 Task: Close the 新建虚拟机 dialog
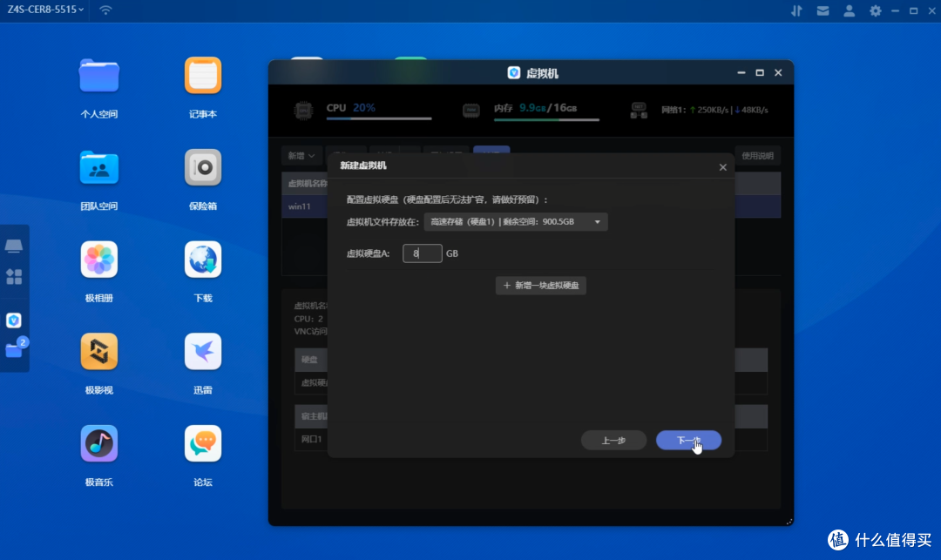tap(722, 167)
